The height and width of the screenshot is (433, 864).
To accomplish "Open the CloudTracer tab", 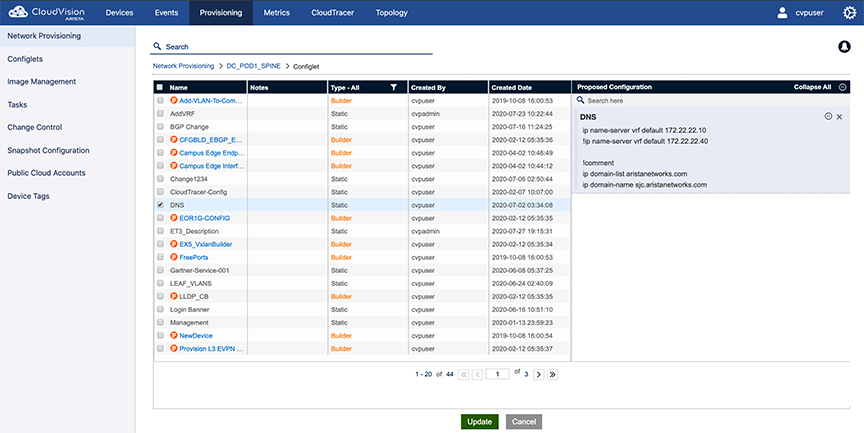I will [333, 13].
